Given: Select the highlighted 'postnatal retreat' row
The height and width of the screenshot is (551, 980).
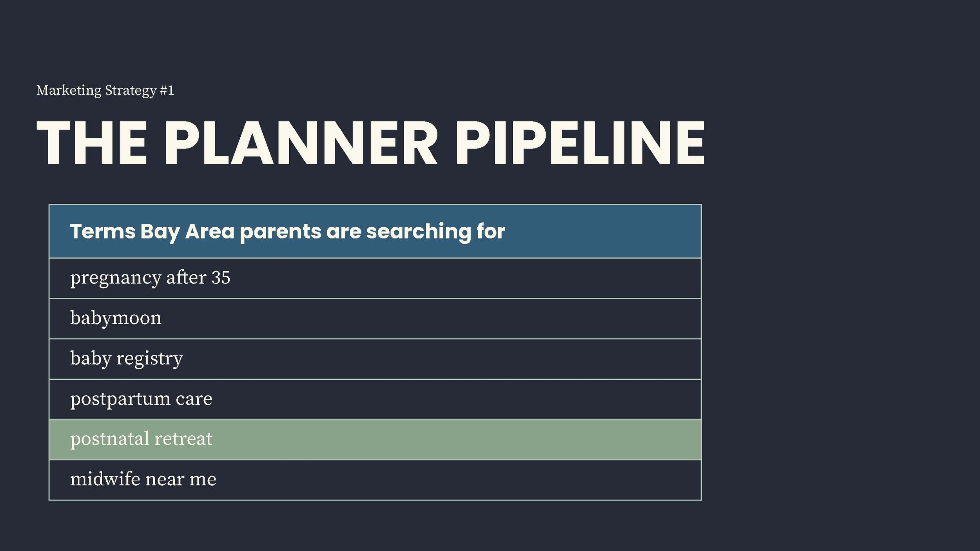Looking at the screenshot, I should 375,440.
